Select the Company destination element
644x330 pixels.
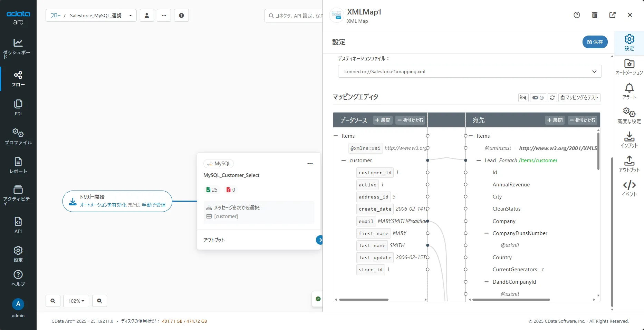(x=504, y=221)
